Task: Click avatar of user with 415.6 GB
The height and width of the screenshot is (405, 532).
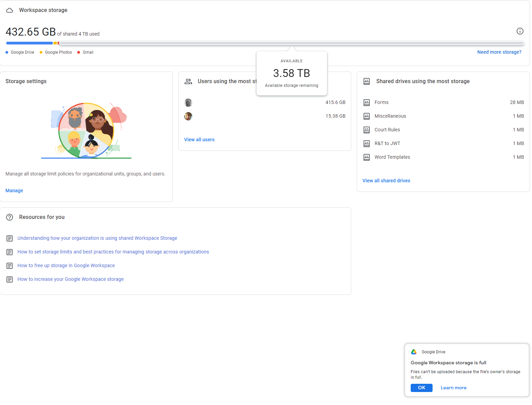Action: coord(188,103)
